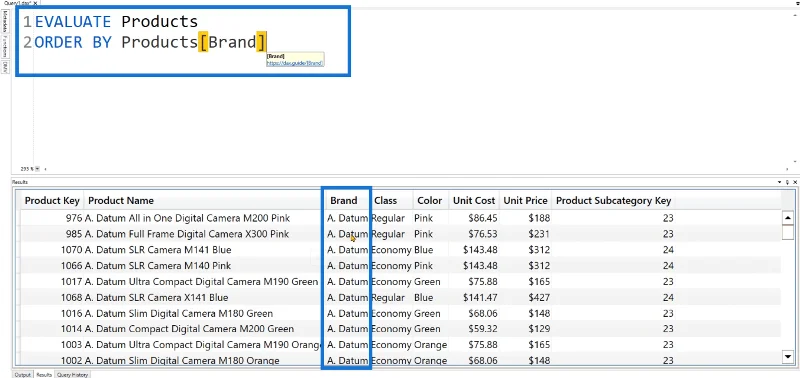
Task: Click the Product Subcategory Key column header
Action: tap(613, 201)
